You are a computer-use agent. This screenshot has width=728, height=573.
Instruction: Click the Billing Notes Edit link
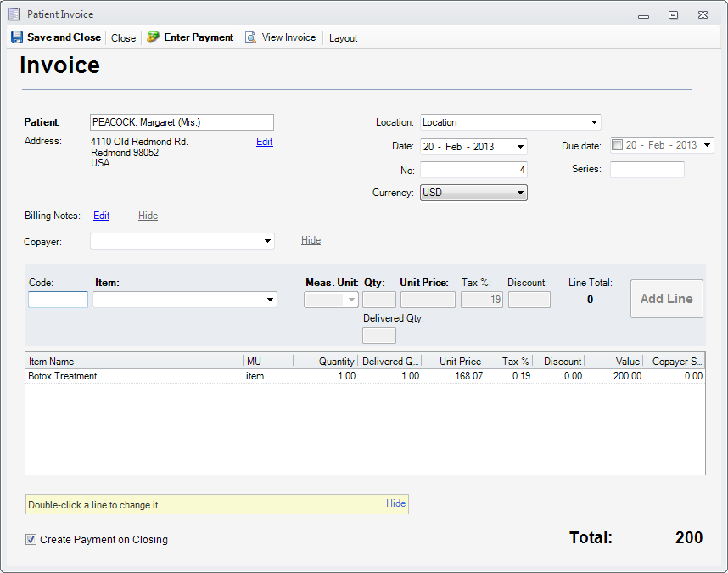click(101, 216)
